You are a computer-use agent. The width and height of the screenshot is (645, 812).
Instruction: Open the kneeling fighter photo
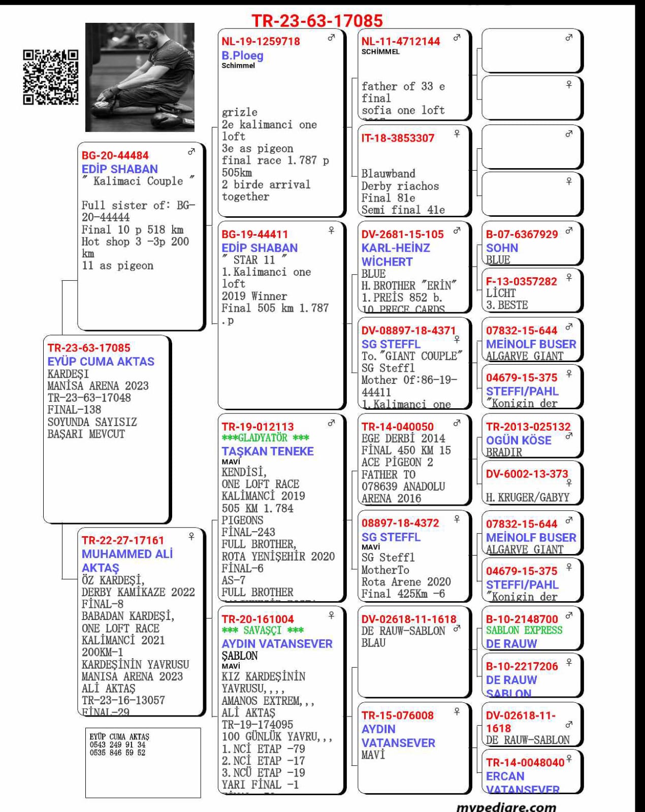point(140,77)
